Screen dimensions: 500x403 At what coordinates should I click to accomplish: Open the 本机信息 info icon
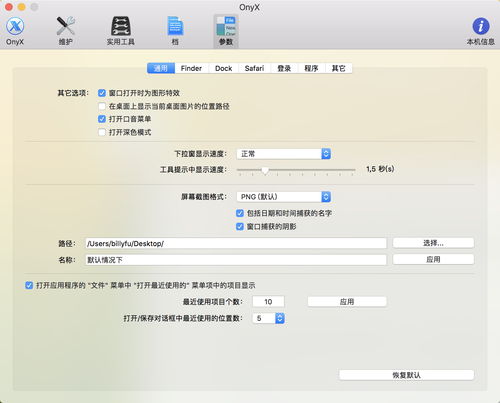coord(481,31)
